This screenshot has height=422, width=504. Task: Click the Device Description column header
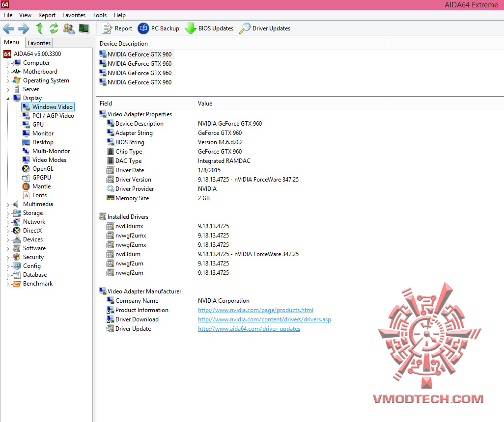(x=241, y=43)
